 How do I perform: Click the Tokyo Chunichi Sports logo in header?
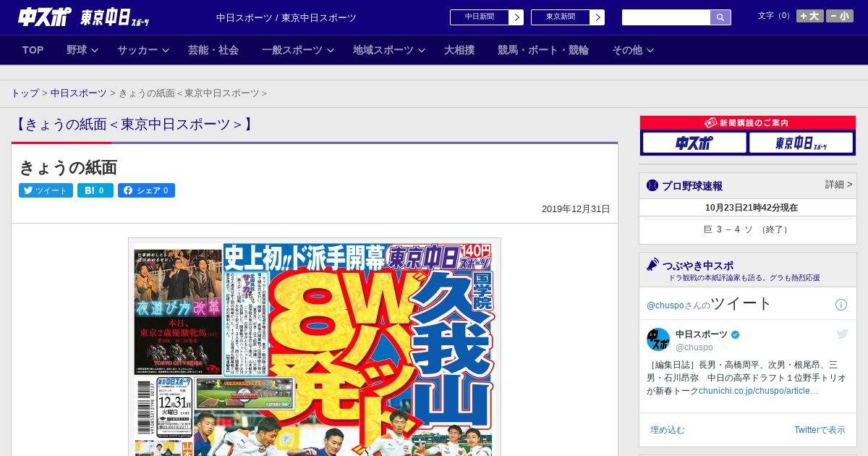(x=115, y=17)
